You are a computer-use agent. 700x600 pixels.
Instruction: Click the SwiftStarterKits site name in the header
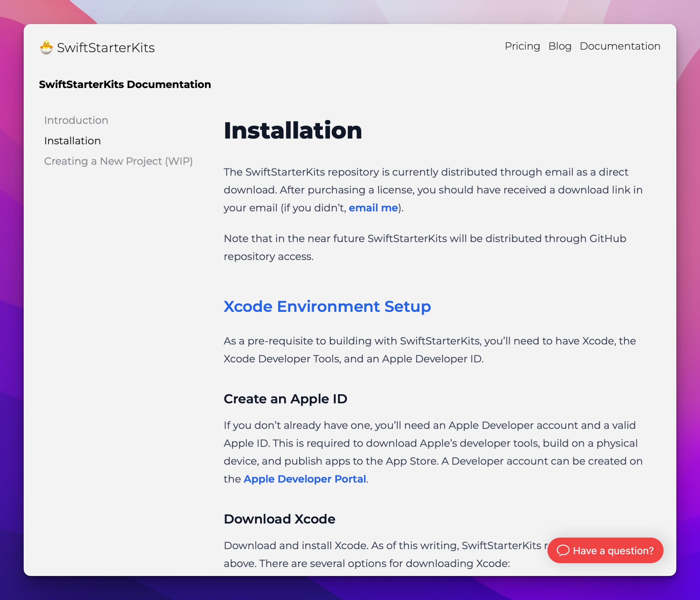click(x=106, y=47)
